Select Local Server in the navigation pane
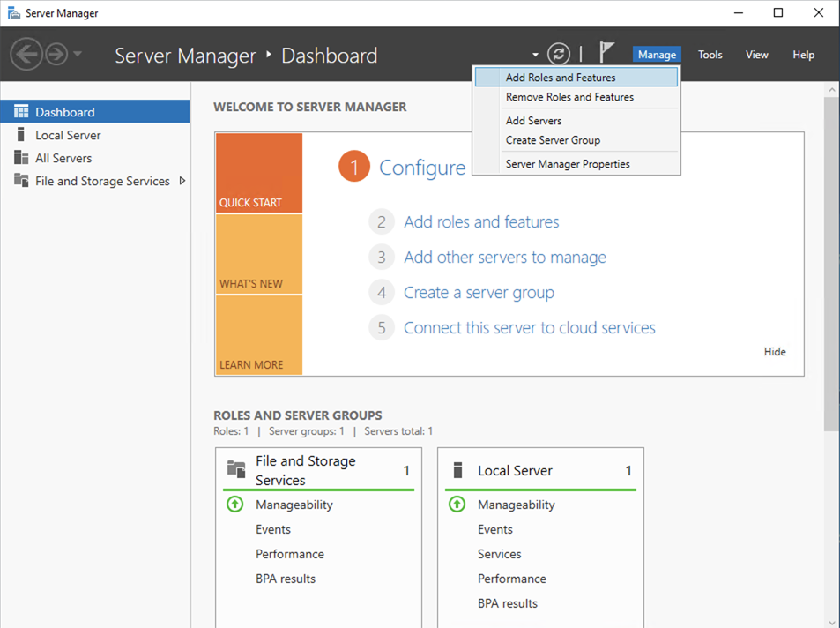The image size is (840, 628). coord(95,135)
